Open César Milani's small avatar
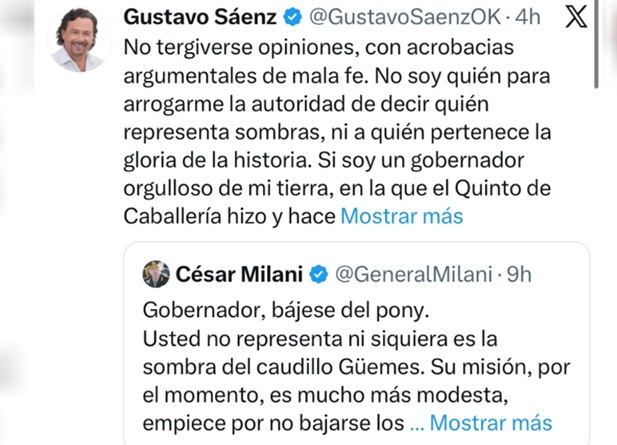The width and height of the screenshot is (617, 445). pyautogui.click(x=157, y=273)
